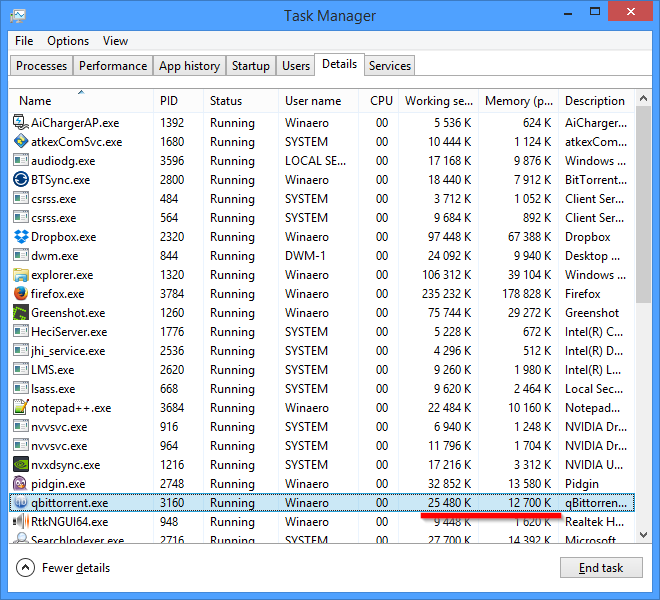This screenshot has height=600, width=660.
Task: Switch to the Performance tab
Action: coord(113,66)
